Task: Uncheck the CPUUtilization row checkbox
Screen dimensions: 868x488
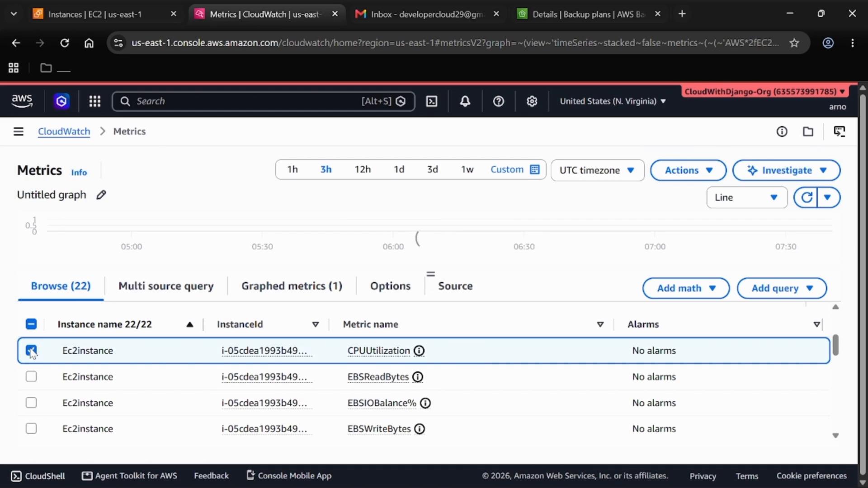Action: coord(31,350)
